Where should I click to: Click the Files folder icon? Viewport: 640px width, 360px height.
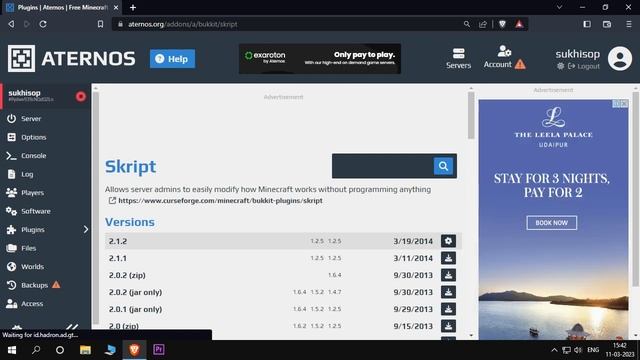tap(11, 248)
